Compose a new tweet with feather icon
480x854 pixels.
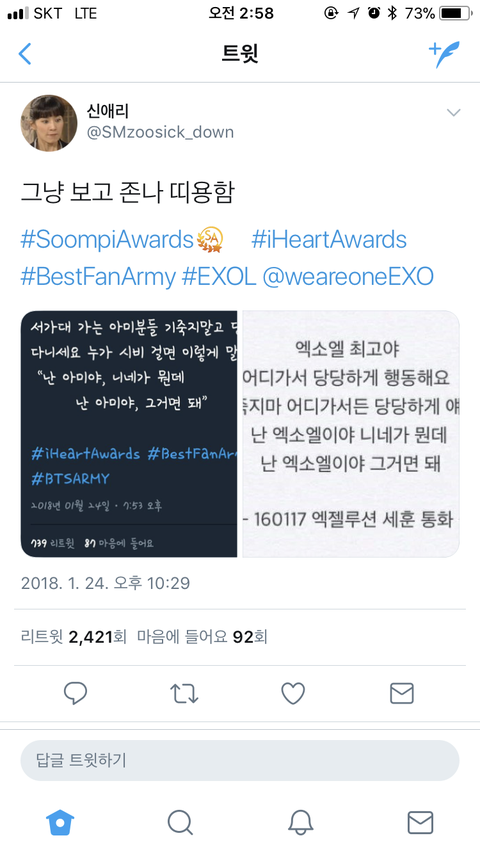pyautogui.click(x=444, y=54)
